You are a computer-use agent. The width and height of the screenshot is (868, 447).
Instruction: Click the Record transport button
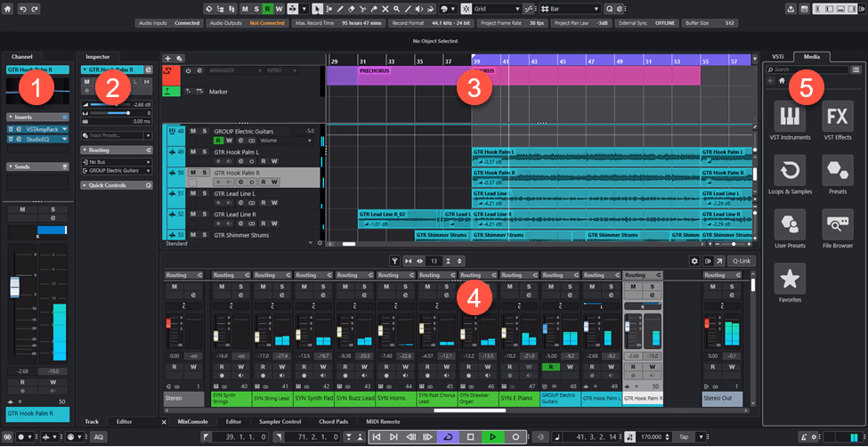coord(515,437)
